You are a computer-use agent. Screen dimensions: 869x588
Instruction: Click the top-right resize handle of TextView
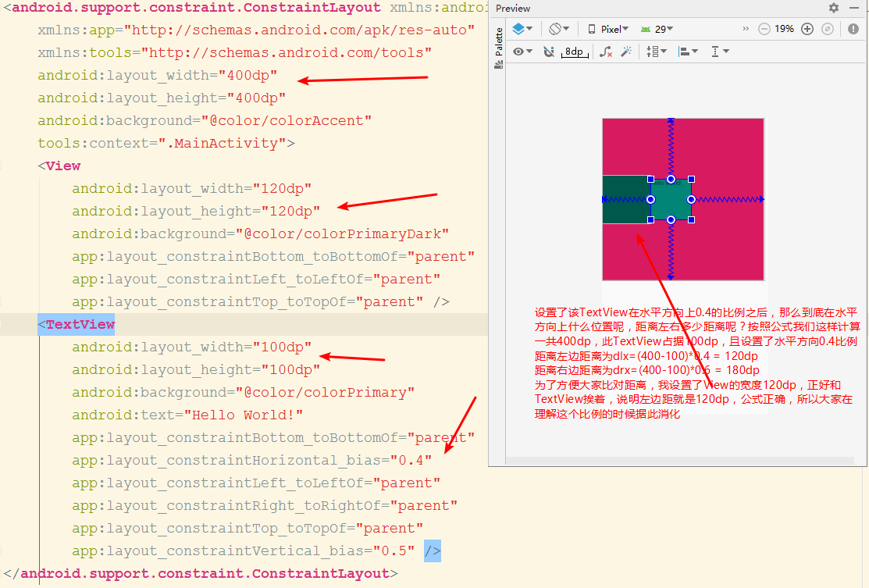point(691,180)
